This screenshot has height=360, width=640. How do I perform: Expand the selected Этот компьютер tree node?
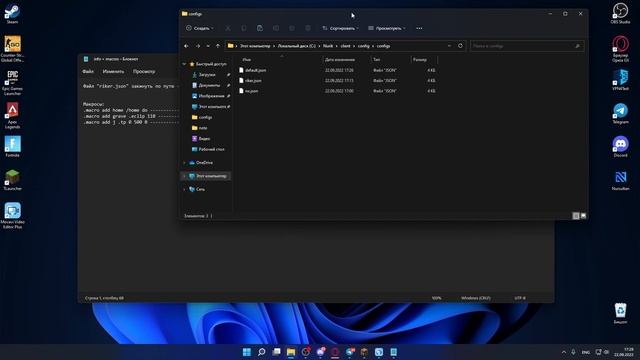click(184, 176)
